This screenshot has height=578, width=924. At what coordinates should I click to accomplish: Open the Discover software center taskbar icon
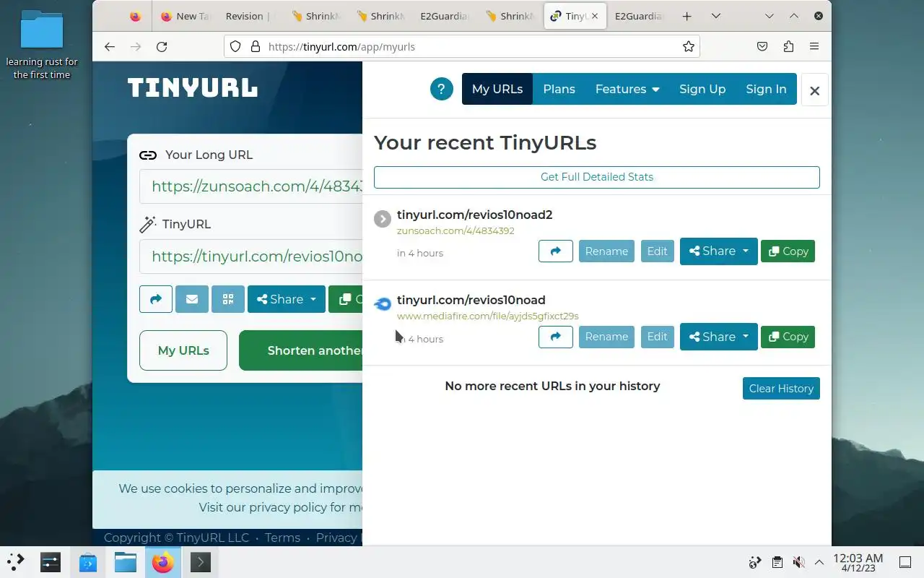tap(87, 561)
